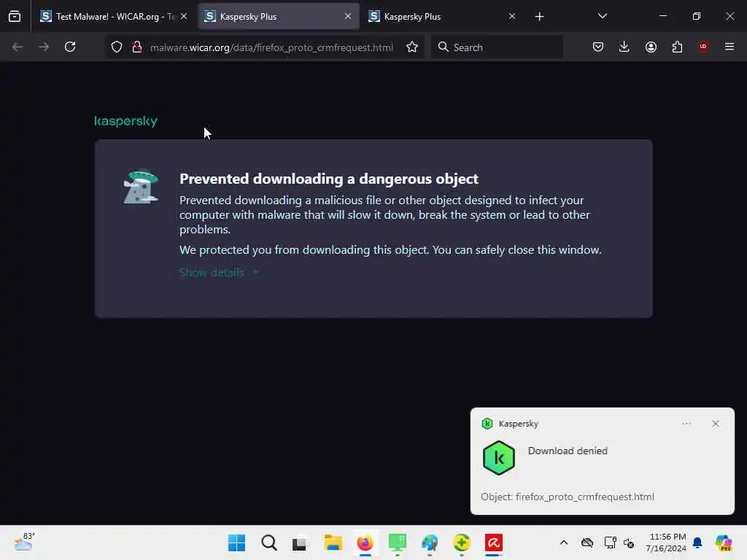
Task: Open clock and date 11:56 PM
Action: [667, 542]
